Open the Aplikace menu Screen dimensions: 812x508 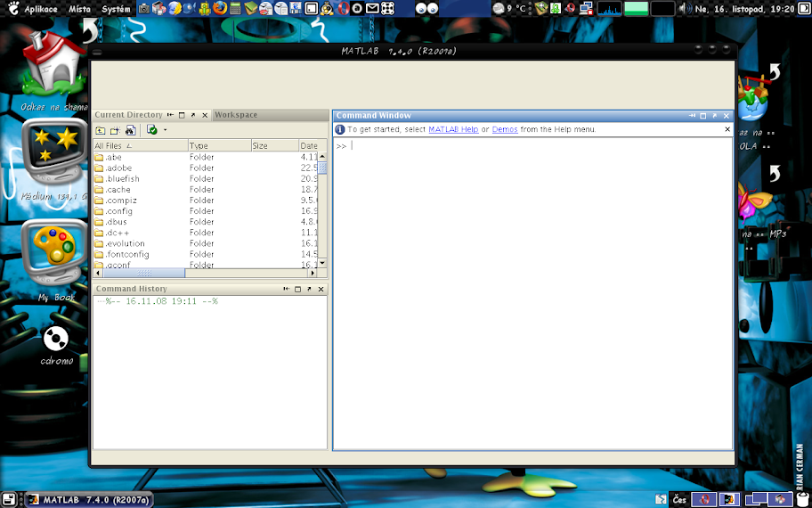(40, 8)
